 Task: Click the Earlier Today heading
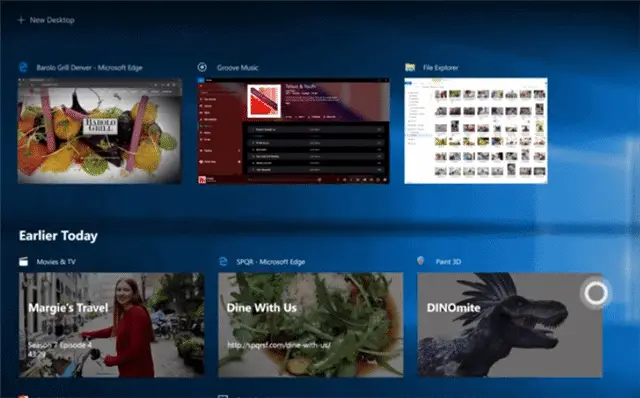click(x=58, y=236)
